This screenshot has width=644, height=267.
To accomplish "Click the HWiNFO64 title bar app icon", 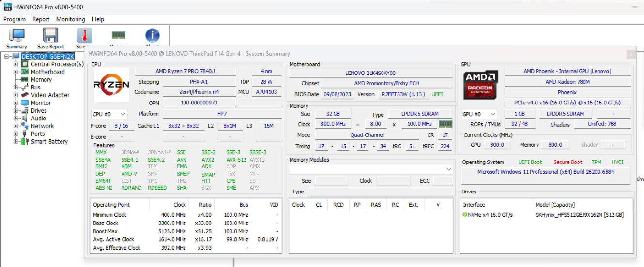I will click(7, 7).
